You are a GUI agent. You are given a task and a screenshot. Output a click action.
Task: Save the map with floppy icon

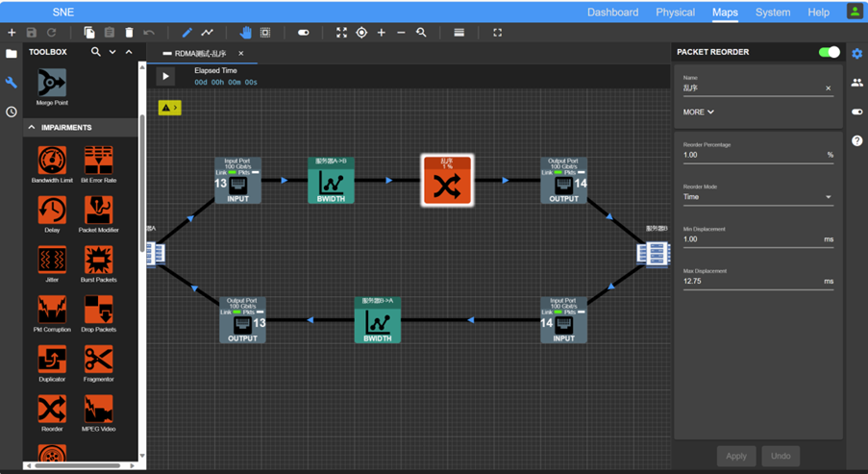(32, 33)
